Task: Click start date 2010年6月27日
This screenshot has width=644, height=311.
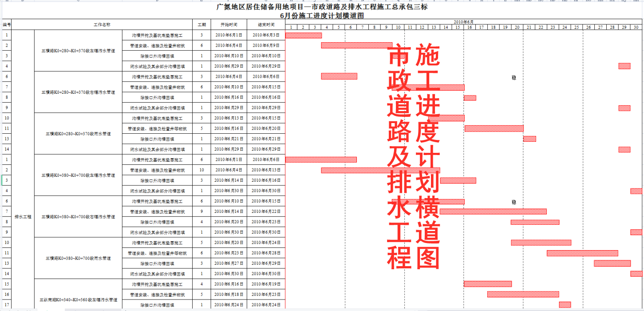Action: (x=229, y=263)
